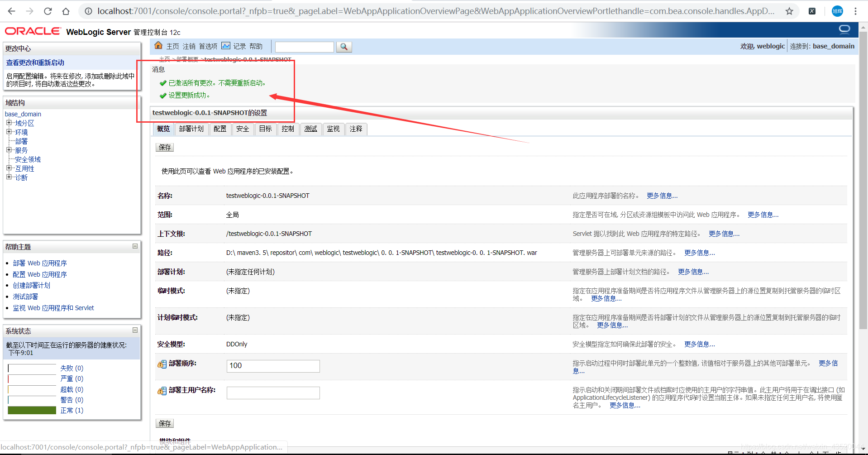Expand the 互用性 tree node
Image resolution: width=868 pixels, height=455 pixels.
9,168
